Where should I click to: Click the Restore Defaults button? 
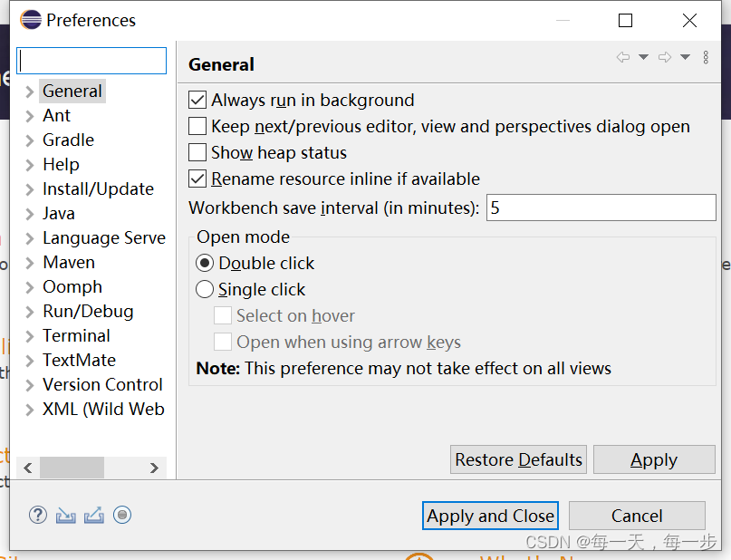(518, 459)
